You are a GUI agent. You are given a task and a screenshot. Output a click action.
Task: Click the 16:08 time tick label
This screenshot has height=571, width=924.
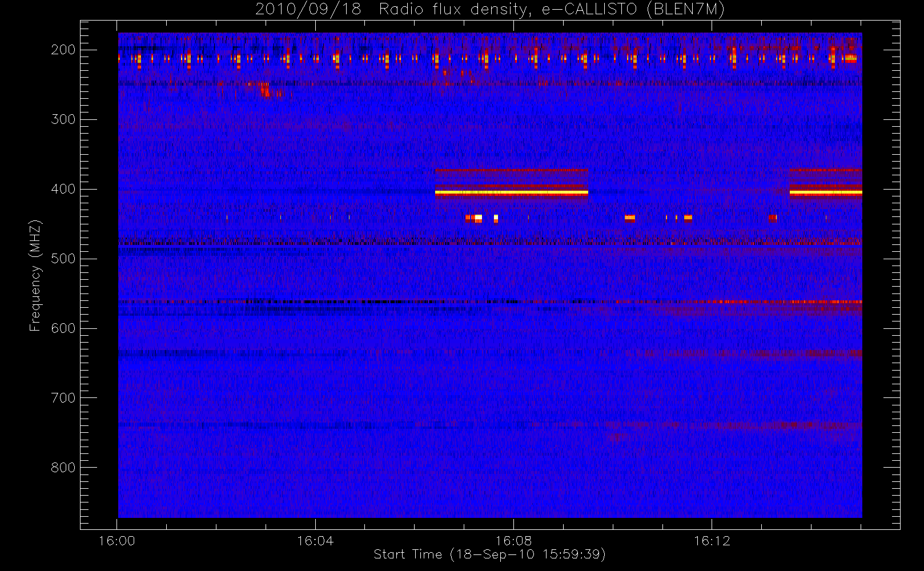513,541
